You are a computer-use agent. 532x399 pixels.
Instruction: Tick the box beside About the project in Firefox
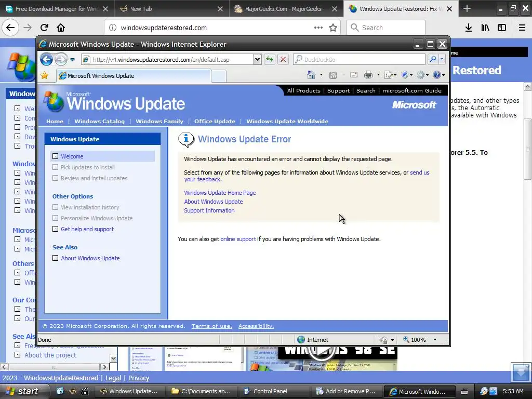[17, 355]
